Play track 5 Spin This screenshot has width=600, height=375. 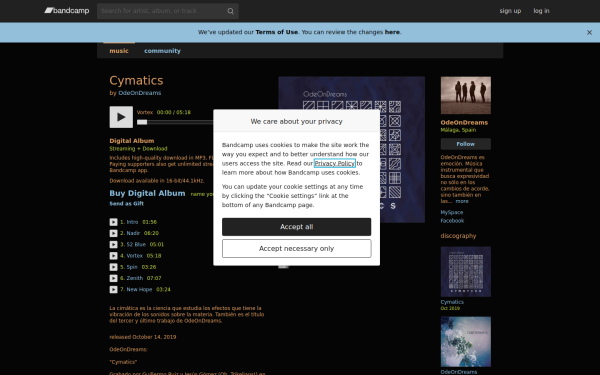coord(113,267)
